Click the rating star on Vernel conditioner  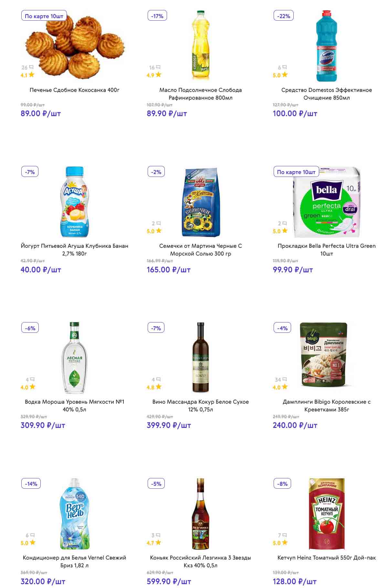32,543
